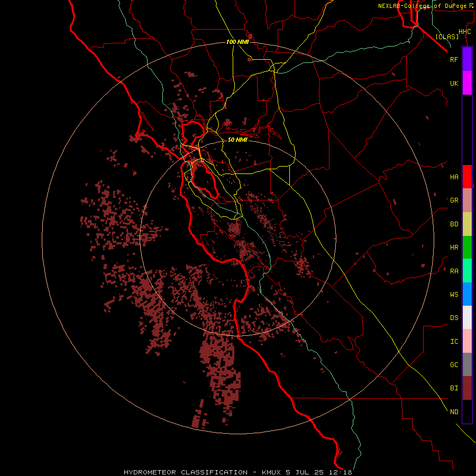Click the GC gray legend swatch
Image resolution: width=476 pixels, height=476 pixels.
pos(467,364)
